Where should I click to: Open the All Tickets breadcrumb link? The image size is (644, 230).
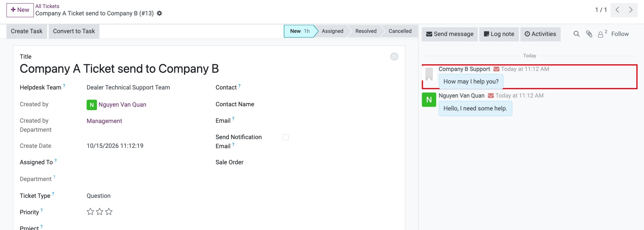coord(47,6)
